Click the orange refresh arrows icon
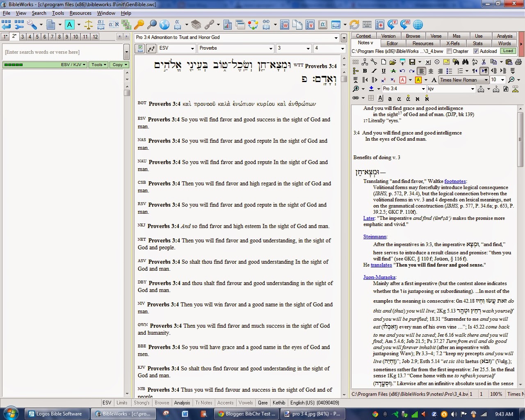This screenshot has width=525, height=420. point(354,25)
